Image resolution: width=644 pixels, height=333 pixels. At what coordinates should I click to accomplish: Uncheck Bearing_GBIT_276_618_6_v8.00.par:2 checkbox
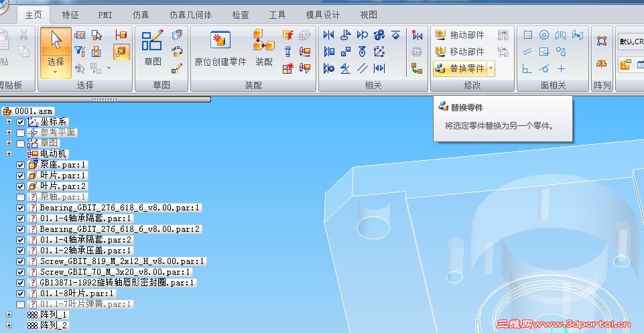(21, 229)
